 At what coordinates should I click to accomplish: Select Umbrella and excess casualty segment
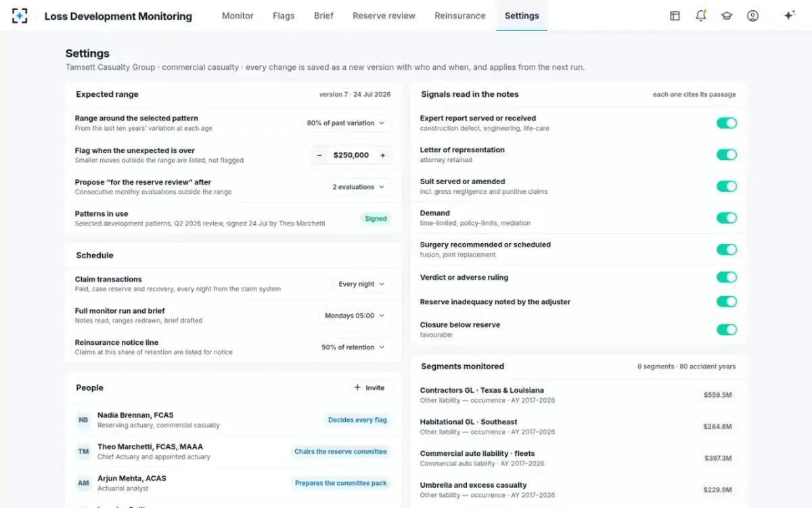click(x=579, y=490)
